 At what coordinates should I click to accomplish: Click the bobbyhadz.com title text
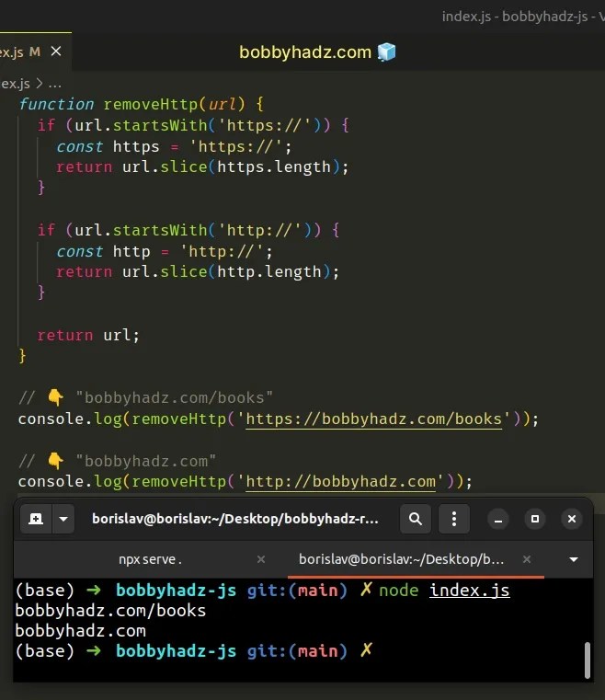tap(305, 52)
